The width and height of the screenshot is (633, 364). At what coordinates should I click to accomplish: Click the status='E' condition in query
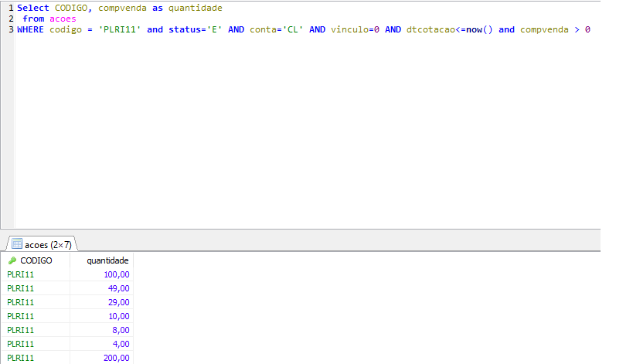click(196, 30)
